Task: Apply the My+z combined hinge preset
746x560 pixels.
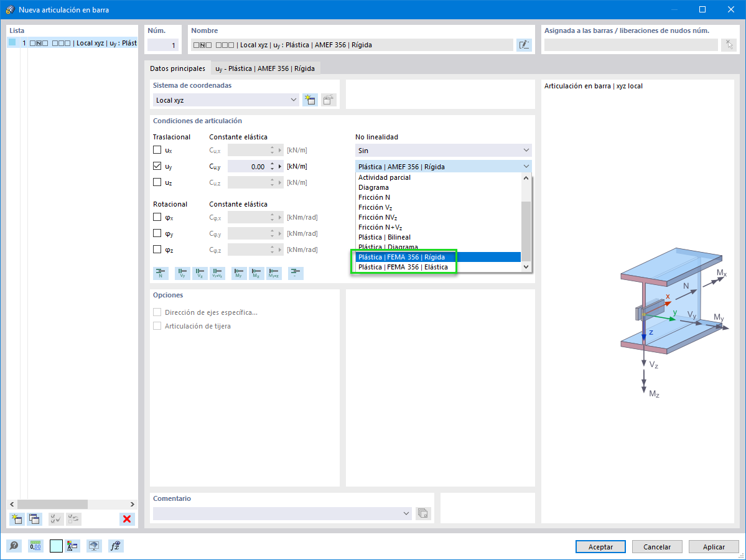Action: tap(274, 273)
